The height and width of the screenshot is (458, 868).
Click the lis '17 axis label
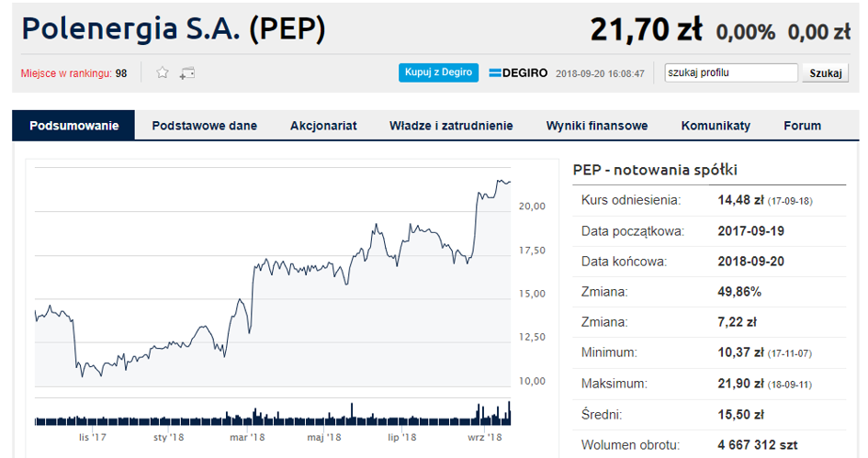click(x=93, y=437)
